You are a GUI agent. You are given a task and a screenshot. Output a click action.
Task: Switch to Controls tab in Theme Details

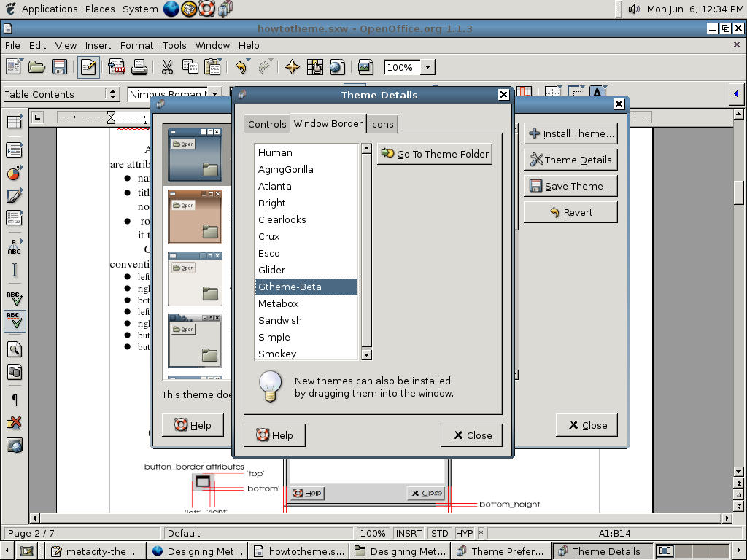[267, 124]
